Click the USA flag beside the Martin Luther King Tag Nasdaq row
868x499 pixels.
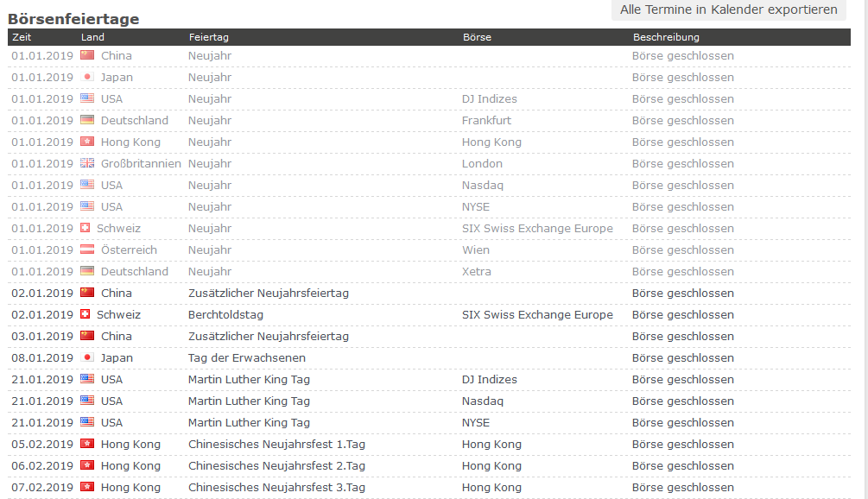(x=87, y=401)
